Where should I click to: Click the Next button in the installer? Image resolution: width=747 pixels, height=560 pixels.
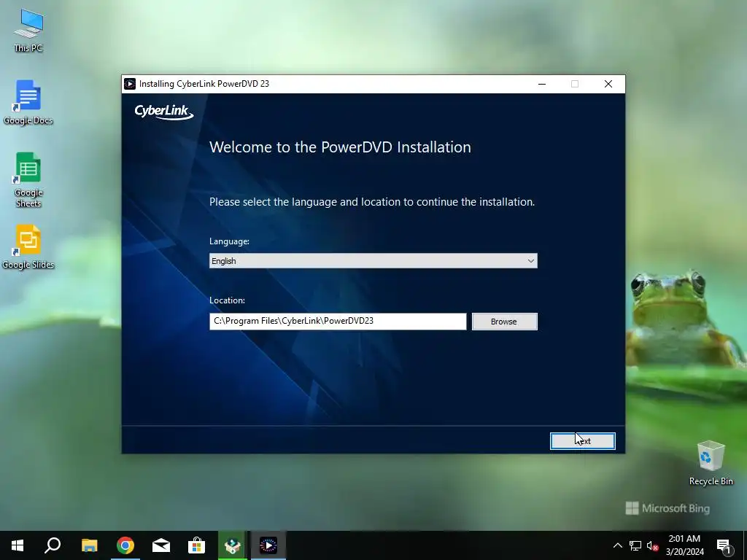[x=582, y=441]
